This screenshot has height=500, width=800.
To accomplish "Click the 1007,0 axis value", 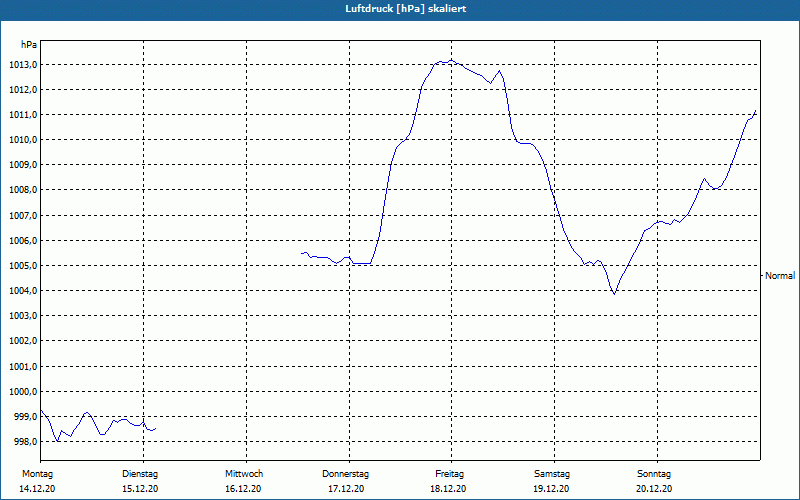I will click(x=23, y=215).
